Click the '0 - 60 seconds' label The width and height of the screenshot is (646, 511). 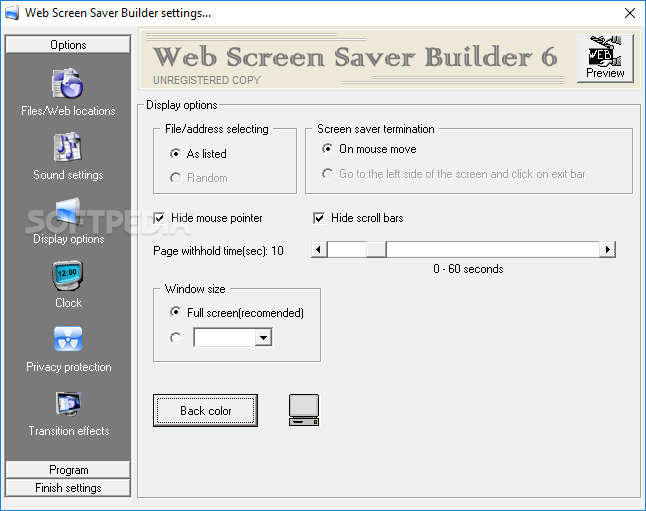[468, 269]
